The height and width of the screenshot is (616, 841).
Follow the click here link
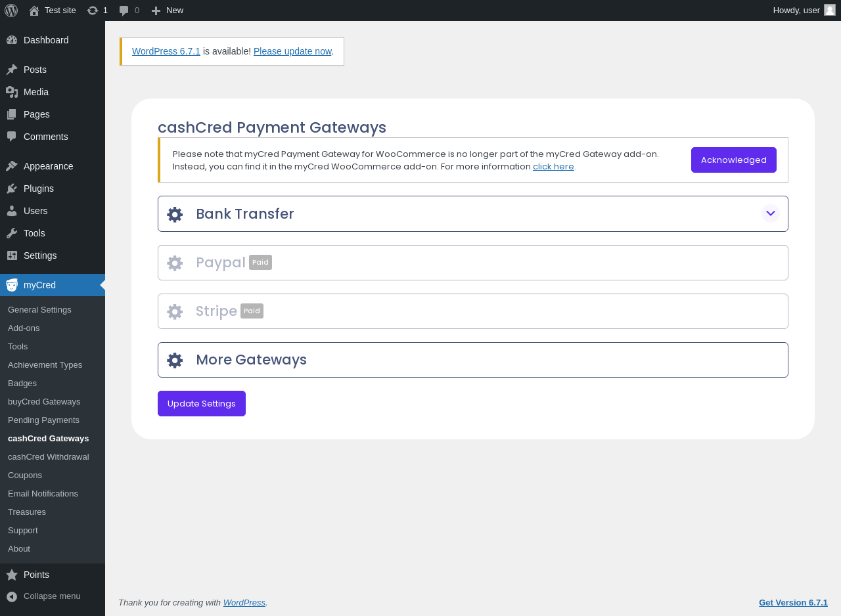coord(553,167)
